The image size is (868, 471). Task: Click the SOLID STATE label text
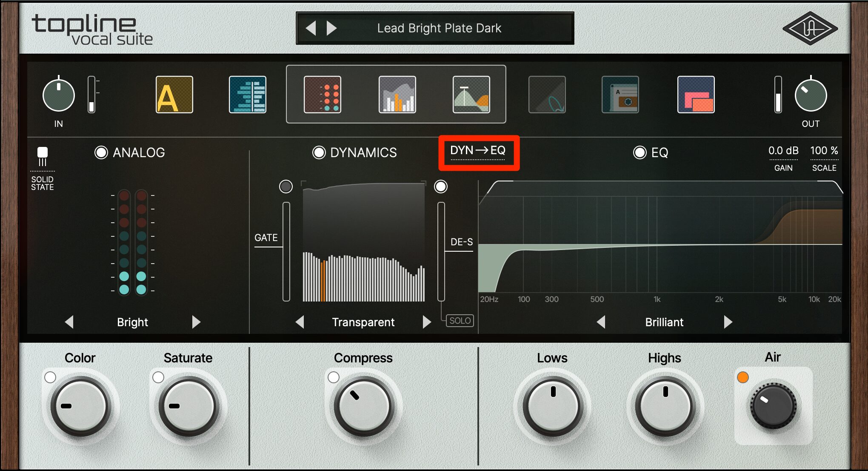pyautogui.click(x=43, y=183)
